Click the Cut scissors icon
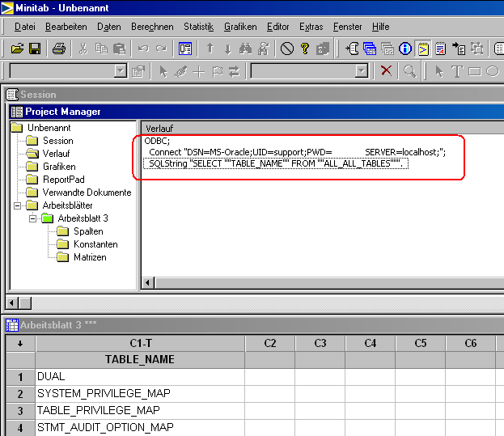504x436 pixels. 83,49
